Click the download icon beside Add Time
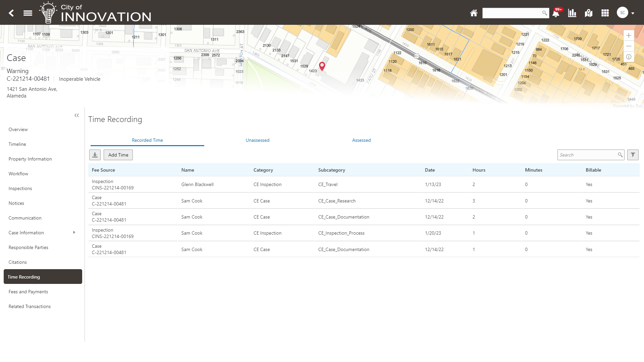The width and height of the screenshot is (644, 362). click(x=95, y=155)
